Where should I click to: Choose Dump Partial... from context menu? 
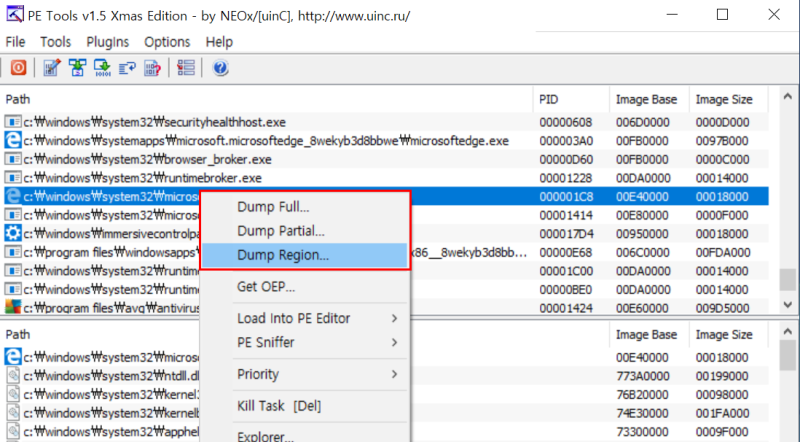pos(305,231)
